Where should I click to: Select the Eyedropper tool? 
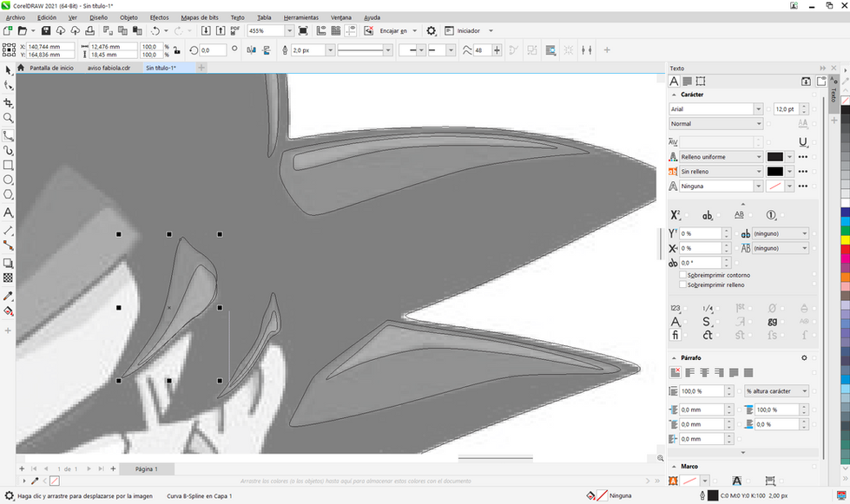pyautogui.click(x=8, y=296)
